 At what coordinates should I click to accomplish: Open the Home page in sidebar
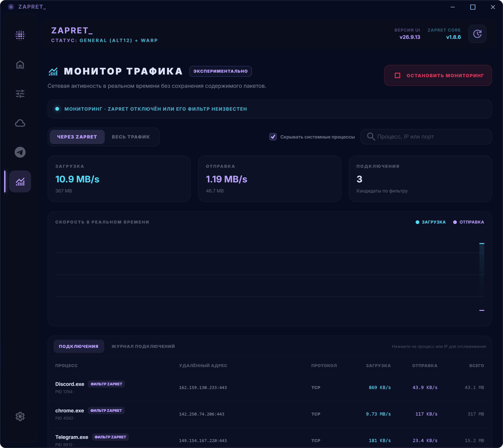coord(20,64)
